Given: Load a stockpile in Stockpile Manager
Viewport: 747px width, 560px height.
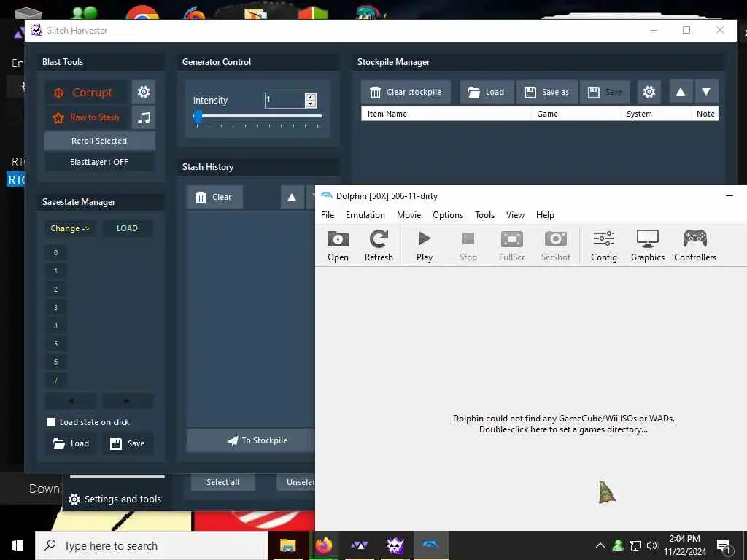Looking at the screenshot, I should 487,92.
